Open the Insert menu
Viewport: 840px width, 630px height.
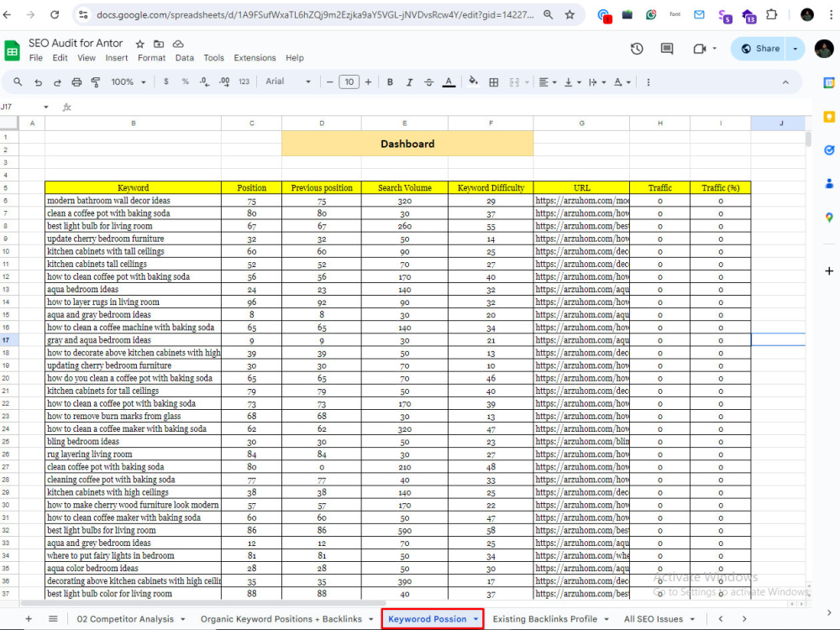tap(117, 58)
